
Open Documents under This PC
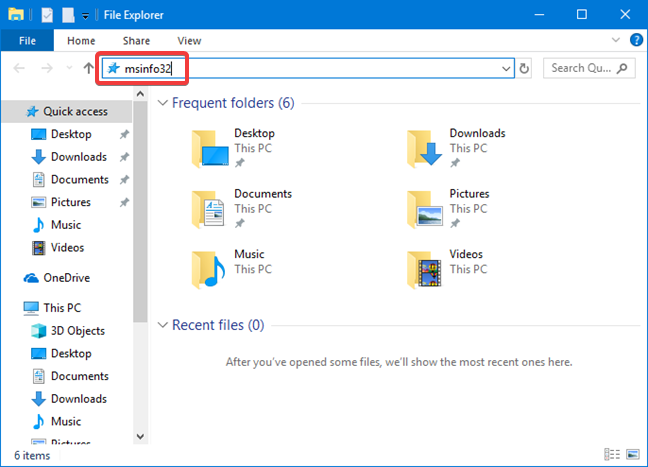[x=79, y=376]
